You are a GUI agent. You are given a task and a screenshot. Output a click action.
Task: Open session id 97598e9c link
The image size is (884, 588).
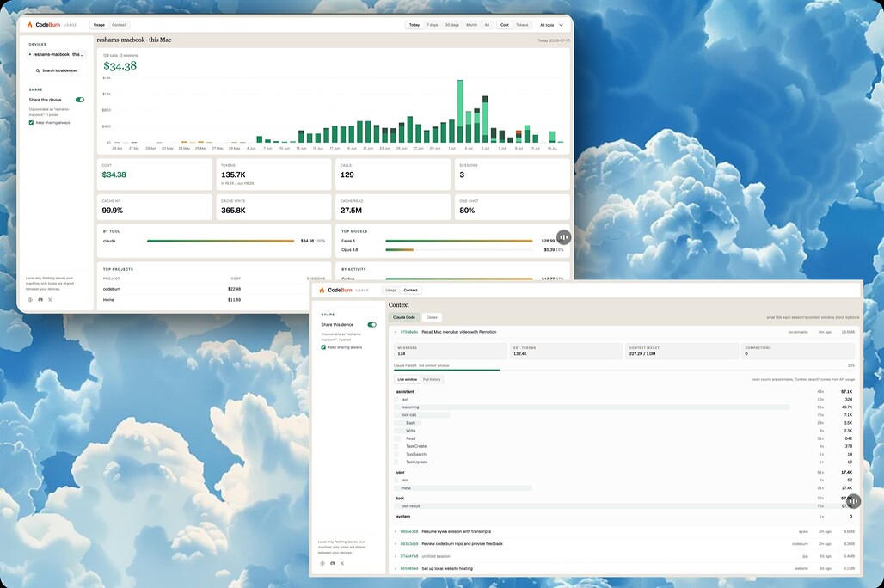click(409, 332)
